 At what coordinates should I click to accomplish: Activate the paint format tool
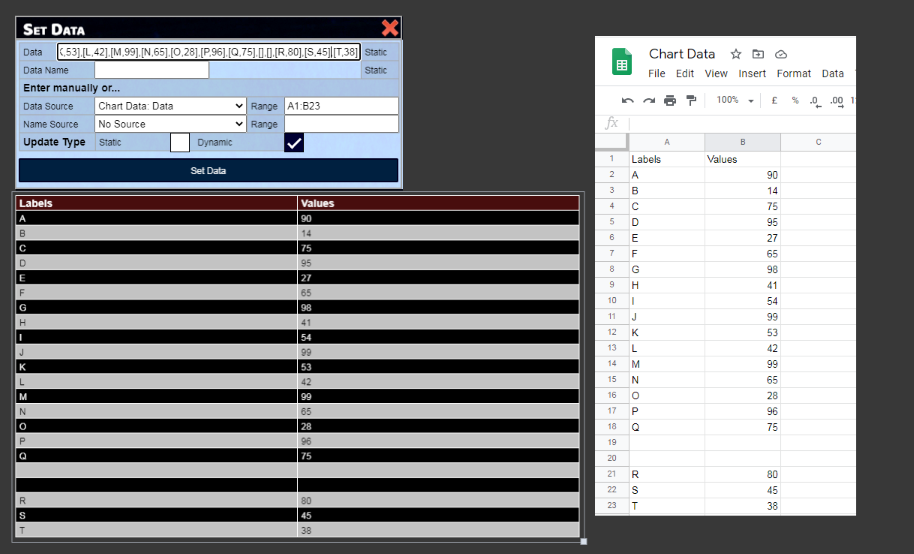[691, 100]
